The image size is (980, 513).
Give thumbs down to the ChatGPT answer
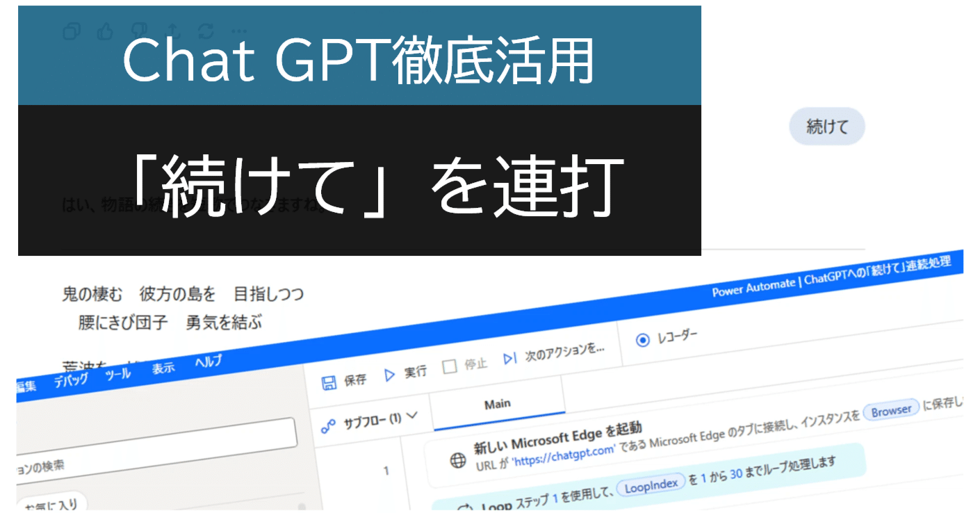139,30
